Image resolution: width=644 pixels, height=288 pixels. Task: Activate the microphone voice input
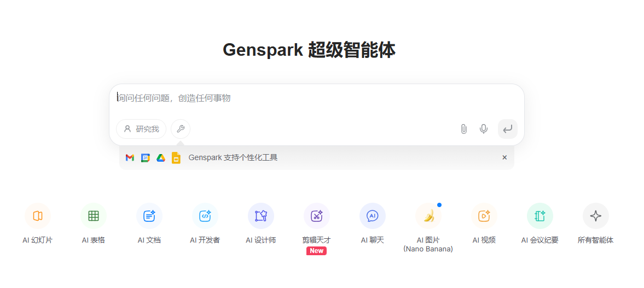[484, 129]
